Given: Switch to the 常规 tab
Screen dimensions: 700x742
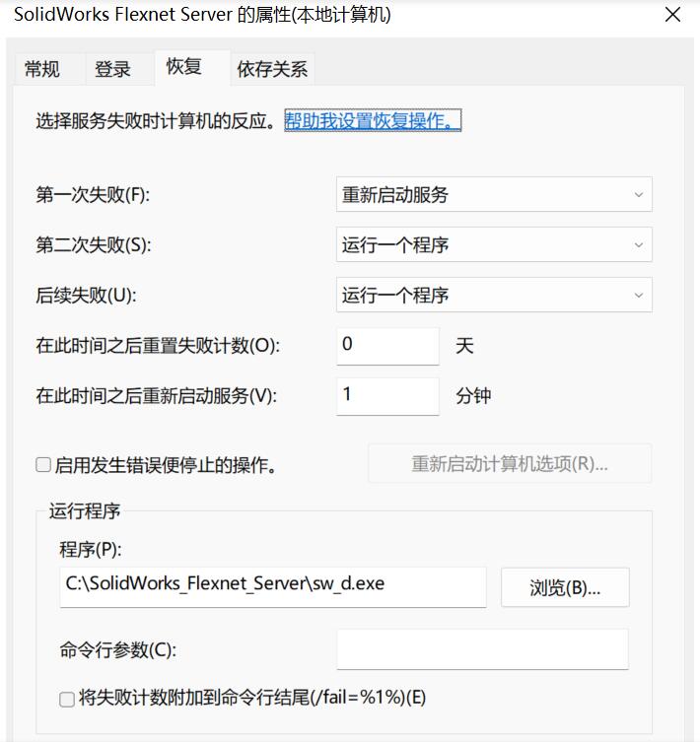Looking at the screenshot, I should point(42,69).
